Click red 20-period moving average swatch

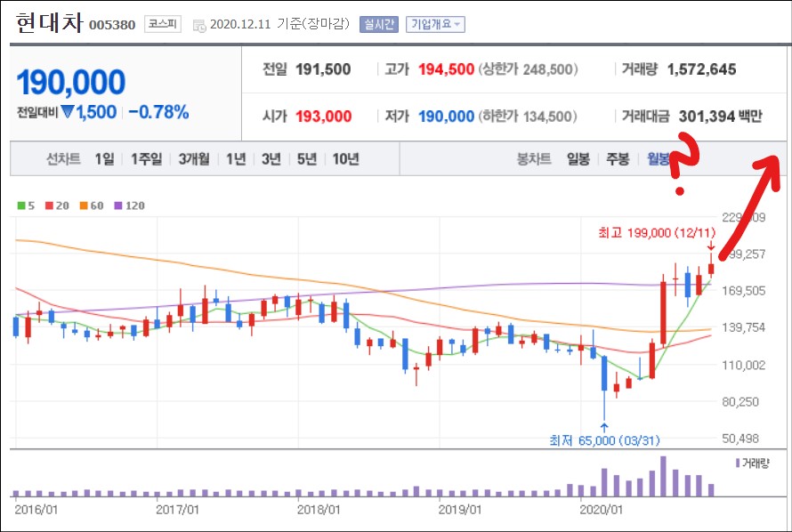[49, 206]
